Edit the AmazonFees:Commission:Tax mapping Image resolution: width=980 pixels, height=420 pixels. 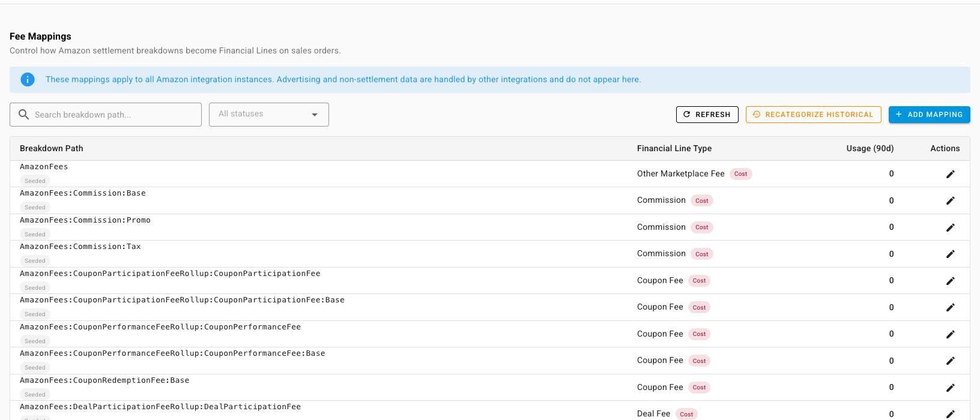[950, 254]
